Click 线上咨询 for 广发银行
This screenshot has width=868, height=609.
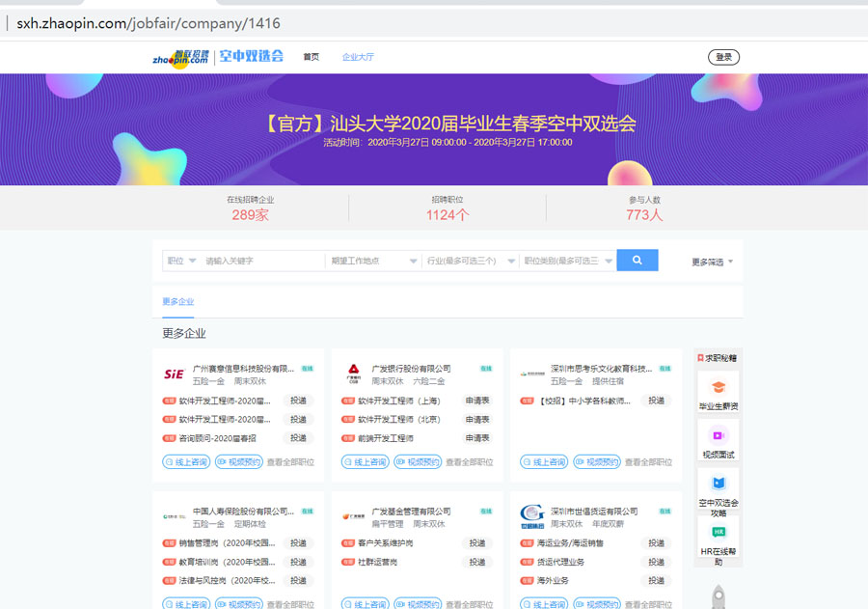coord(366,461)
